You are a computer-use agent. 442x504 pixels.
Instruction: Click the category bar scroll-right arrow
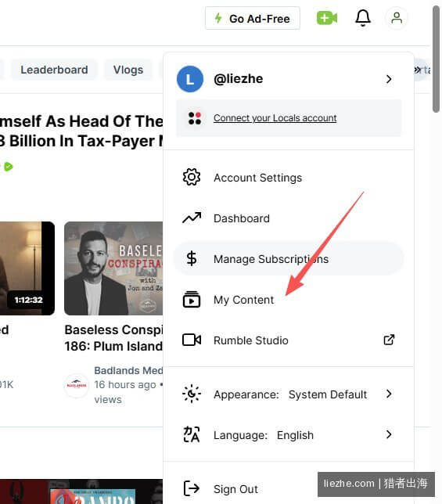pos(417,70)
